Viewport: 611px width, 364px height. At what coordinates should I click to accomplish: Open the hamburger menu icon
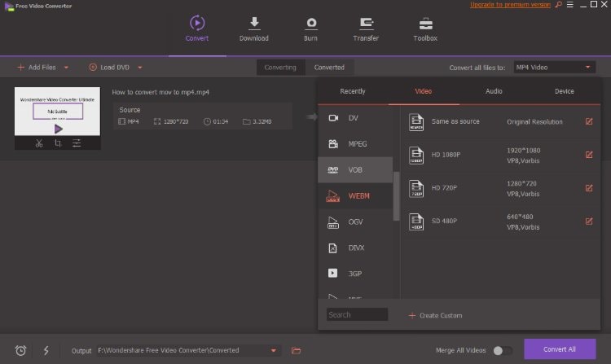570,5
